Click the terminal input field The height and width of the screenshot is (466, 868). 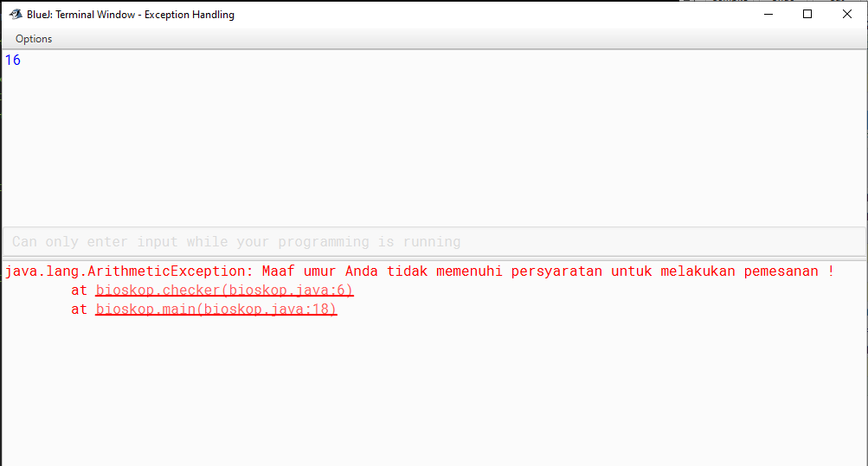coord(434,241)
